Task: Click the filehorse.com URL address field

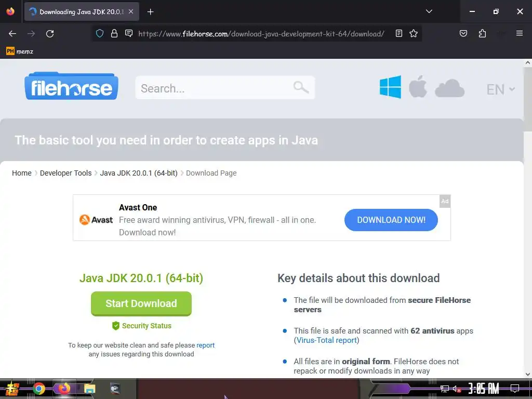Action: (261, 34)
